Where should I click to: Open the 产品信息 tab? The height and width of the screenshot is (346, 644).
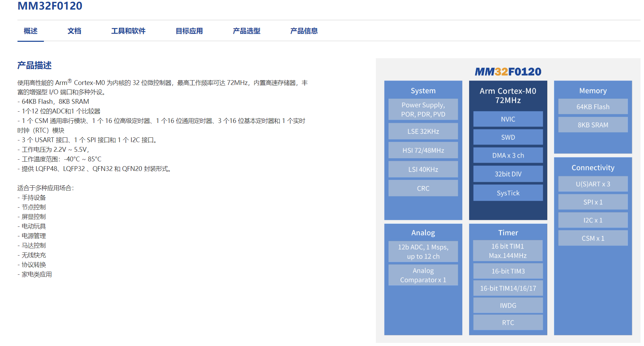(x=304, y=31)
